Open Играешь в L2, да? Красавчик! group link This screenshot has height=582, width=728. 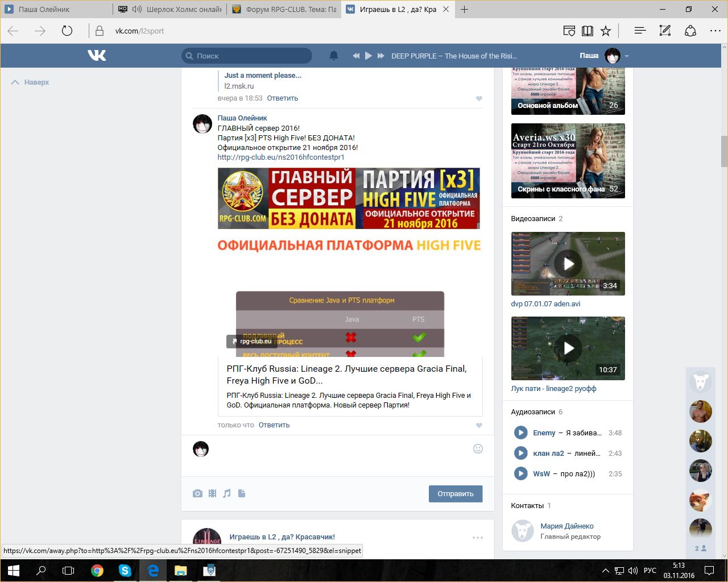click(x=282, y=537)
